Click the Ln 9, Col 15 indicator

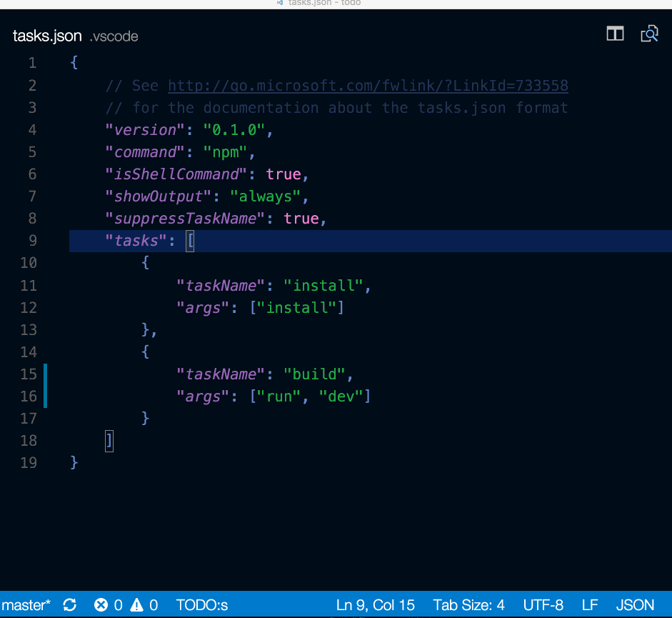375,605
